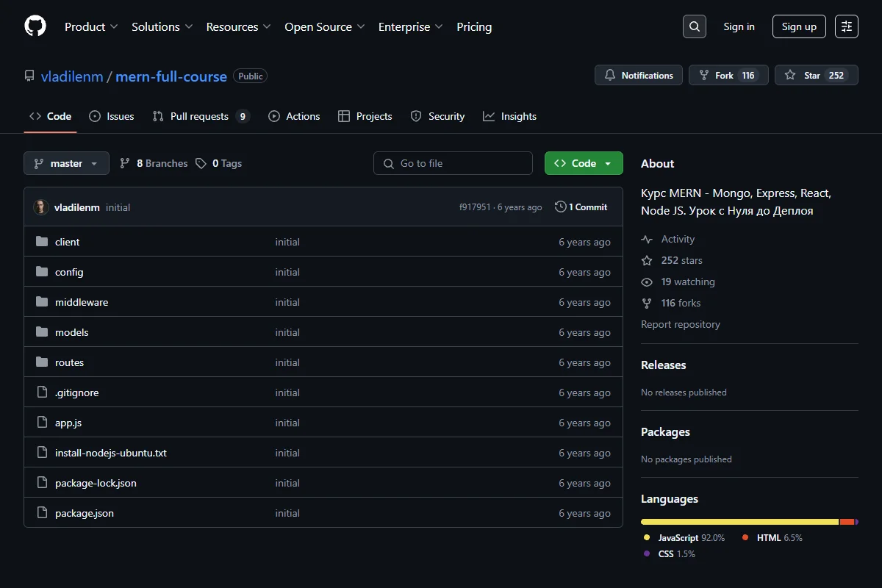Focus the Go to file field
This screenshot has width=882, height=588.
(x=453, y=163)
